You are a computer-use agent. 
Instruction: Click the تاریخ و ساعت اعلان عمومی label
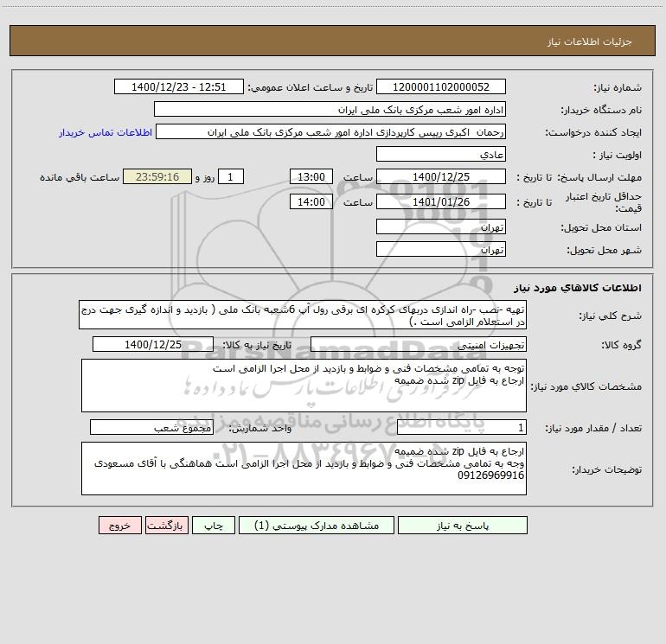pos(311,87)
